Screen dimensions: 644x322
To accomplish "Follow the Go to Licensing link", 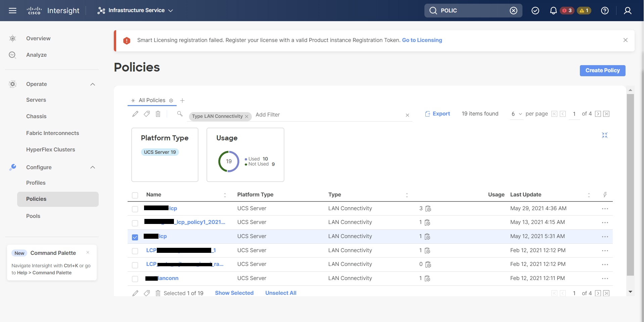I will (x=422, y=40).
